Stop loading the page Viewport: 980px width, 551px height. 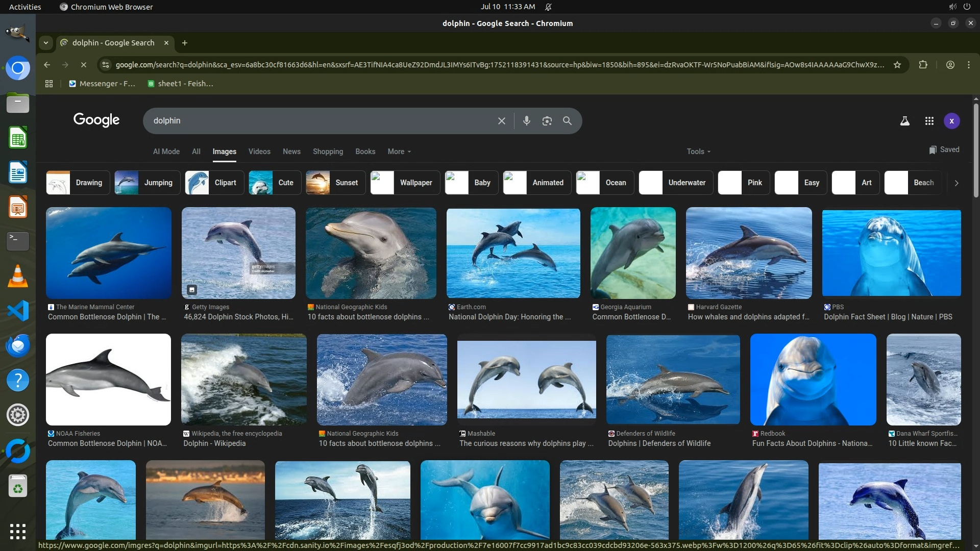84,65
